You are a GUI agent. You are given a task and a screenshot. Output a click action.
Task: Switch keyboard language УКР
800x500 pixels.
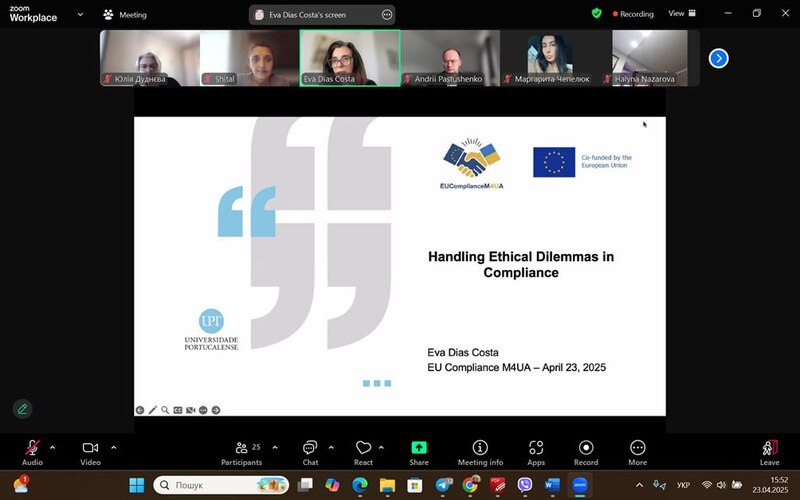(x=683, y=485)
